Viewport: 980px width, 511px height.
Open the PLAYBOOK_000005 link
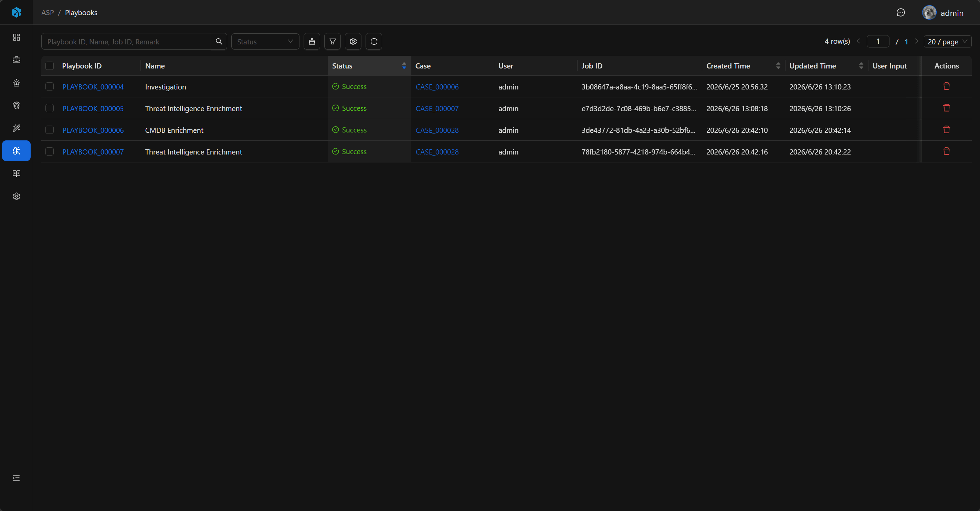click(93, 108)
